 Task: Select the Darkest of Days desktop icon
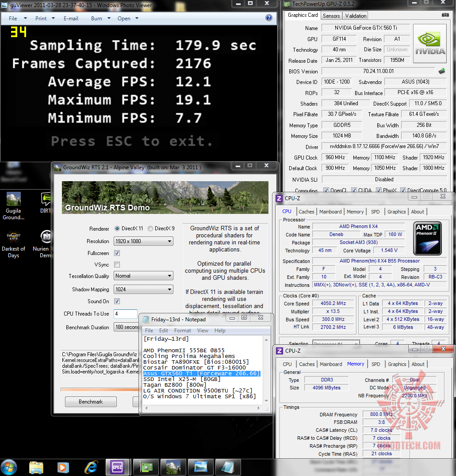(13, 245)
